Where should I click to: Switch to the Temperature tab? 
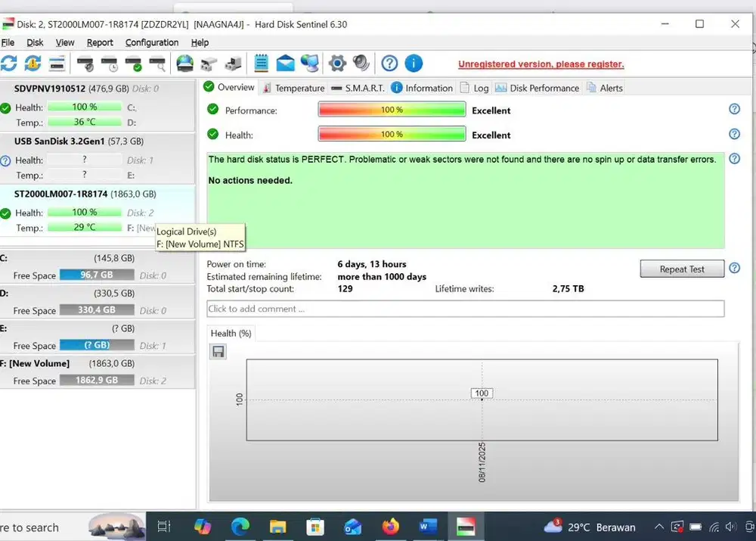(x=293, y=88)
